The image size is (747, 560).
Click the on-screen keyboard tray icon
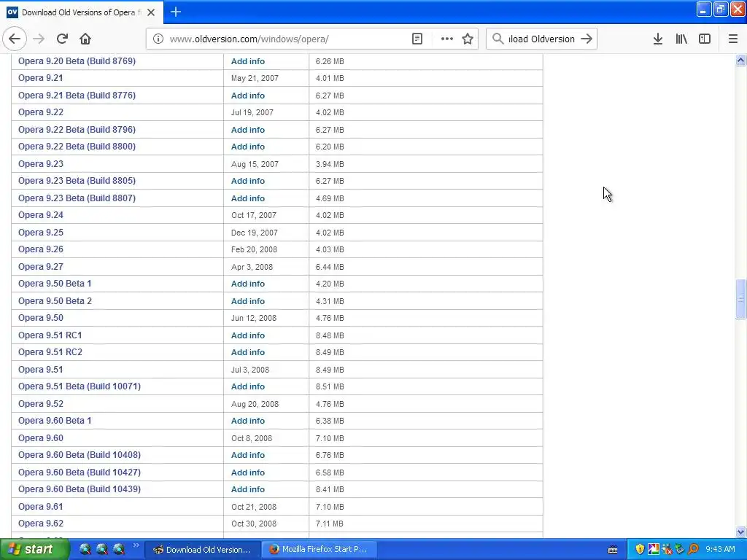tap(613, 550)
